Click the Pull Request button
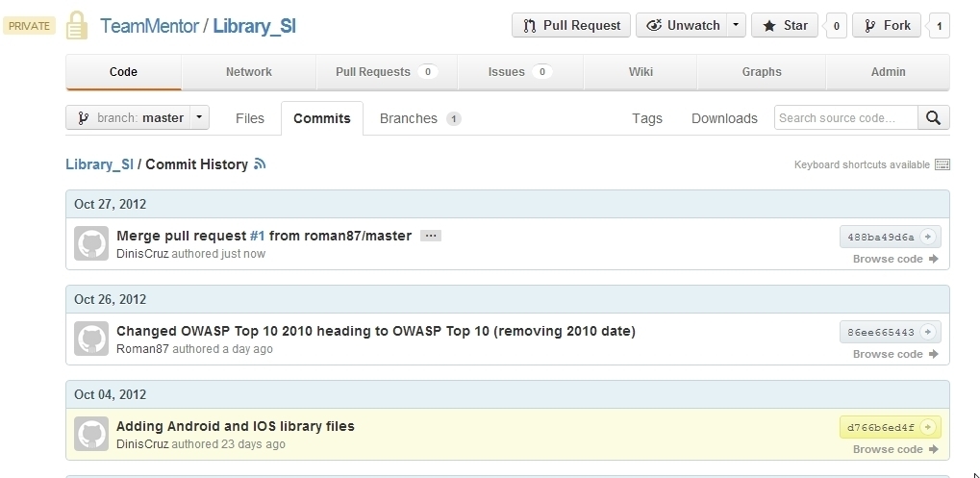Viewport: 980px width, 478px height. click(571, 26)
